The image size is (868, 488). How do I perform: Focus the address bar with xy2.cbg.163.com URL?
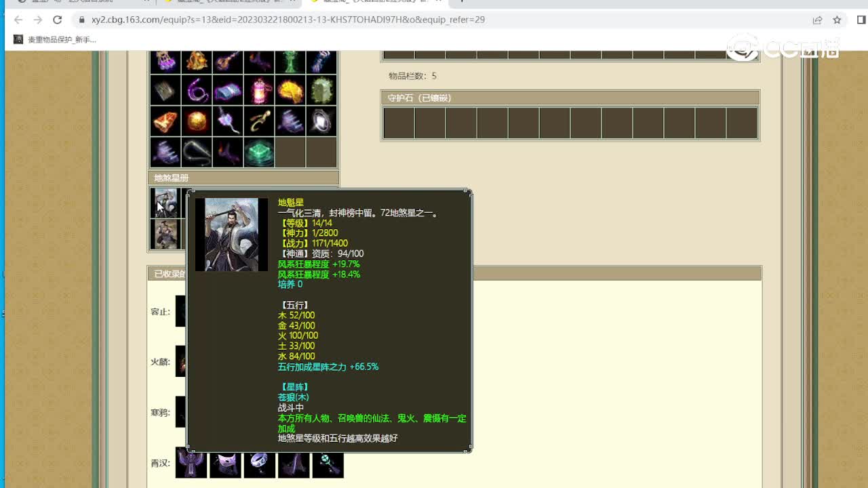coord(441,20)
